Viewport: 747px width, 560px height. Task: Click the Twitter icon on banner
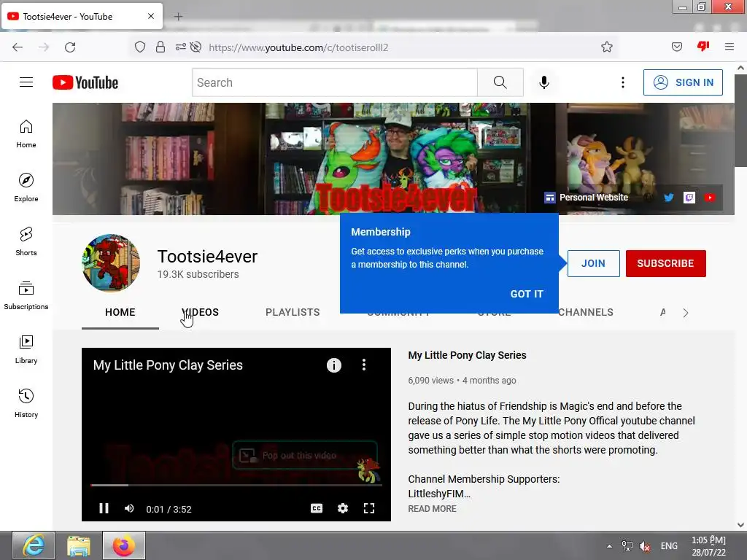[x=669, y=197]
